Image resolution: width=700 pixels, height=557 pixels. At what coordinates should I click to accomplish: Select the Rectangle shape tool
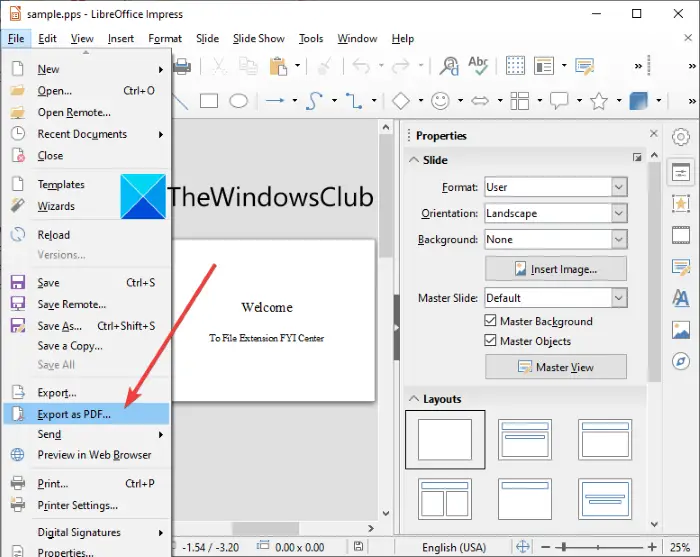208,101
